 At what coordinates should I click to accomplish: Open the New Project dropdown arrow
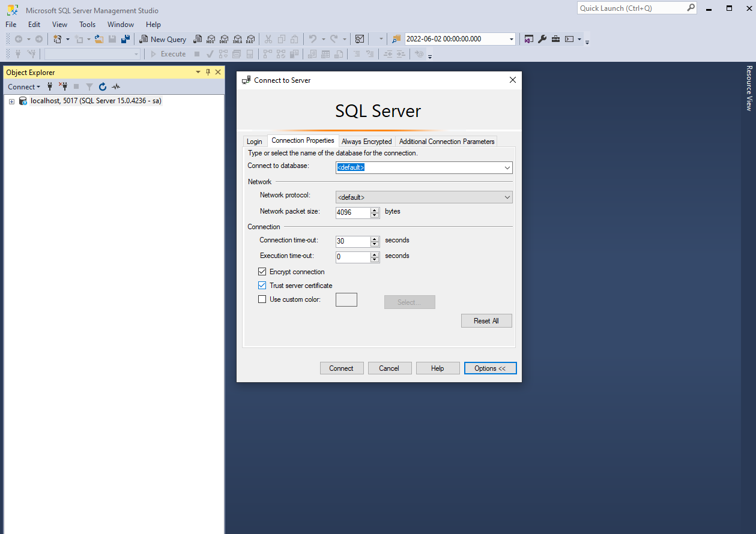coord(67,39)
